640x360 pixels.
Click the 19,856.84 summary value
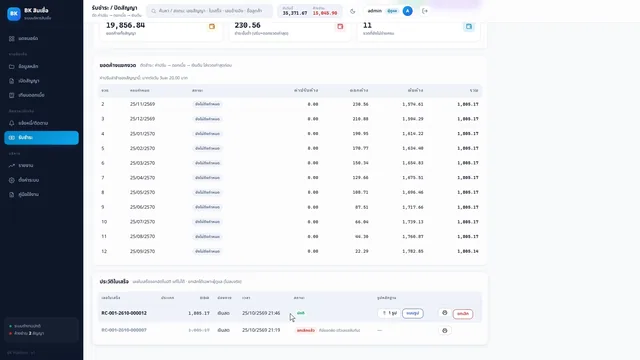125,25
